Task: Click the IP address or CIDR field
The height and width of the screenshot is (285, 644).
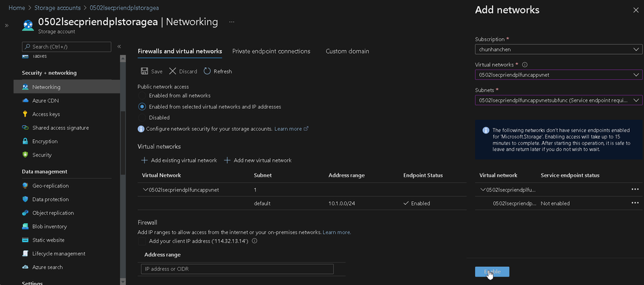Action: [237, 269]
